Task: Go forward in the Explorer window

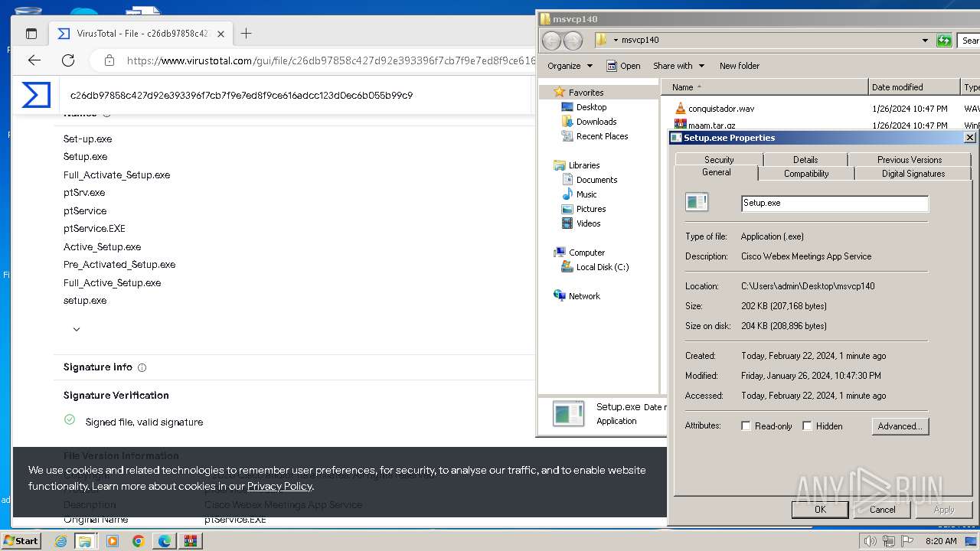Action: 573,41
